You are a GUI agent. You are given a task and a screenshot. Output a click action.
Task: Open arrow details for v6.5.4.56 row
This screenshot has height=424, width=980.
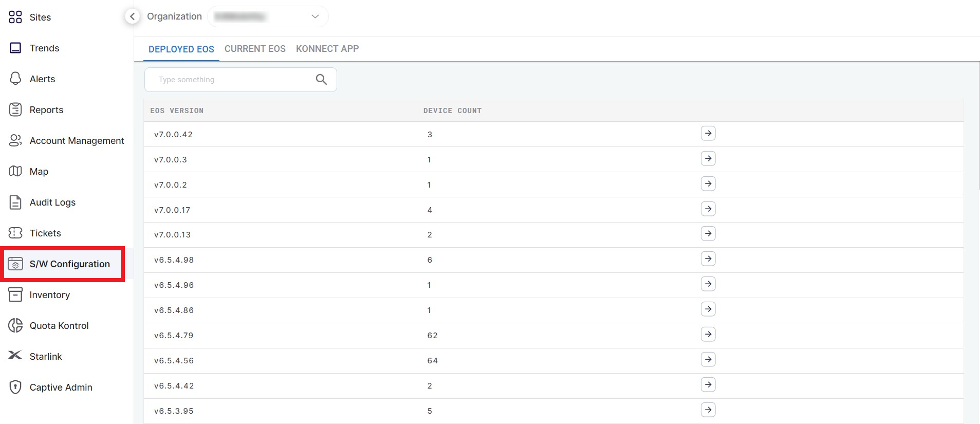[708, 360]
